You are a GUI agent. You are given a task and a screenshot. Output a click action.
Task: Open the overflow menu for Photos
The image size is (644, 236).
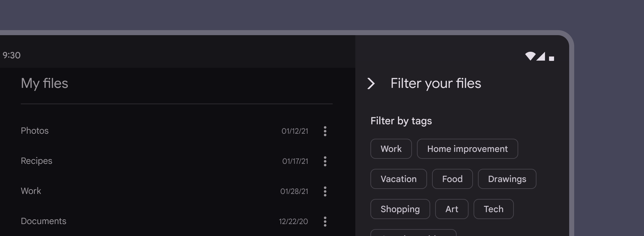[325, 131]
